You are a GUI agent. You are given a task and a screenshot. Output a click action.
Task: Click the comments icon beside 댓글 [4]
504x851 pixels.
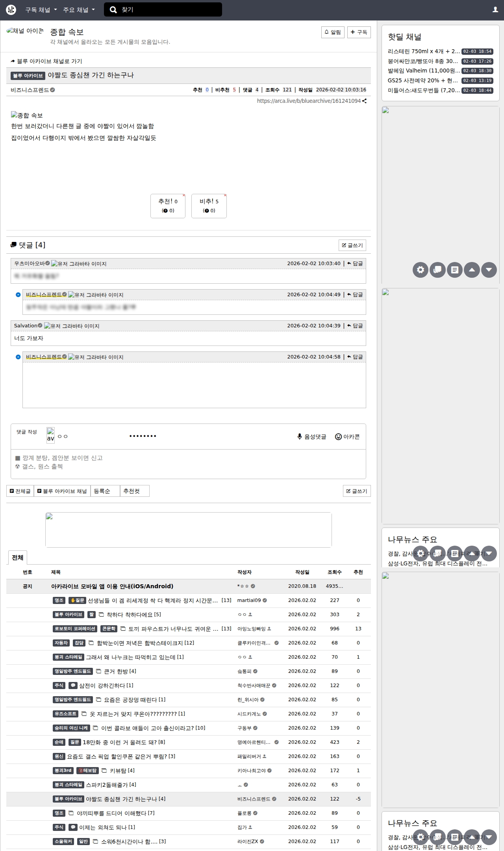pyautogui.click(x=14, y=245)
